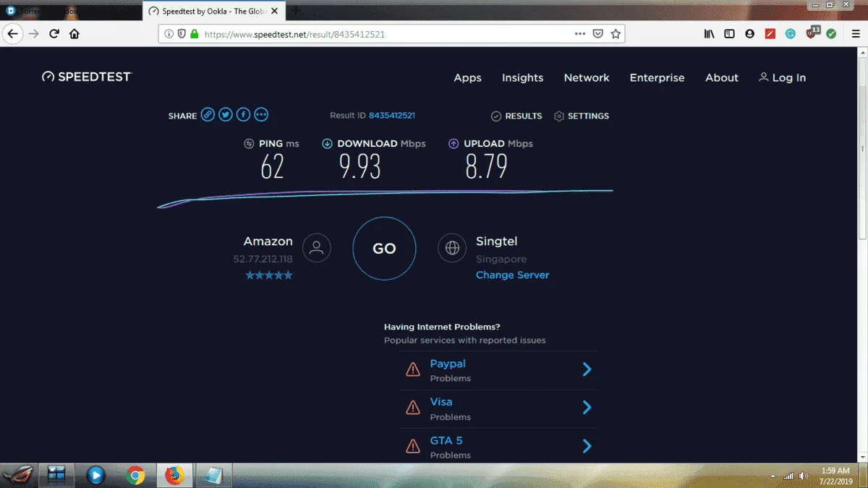Click the 62 ping value

(x=272, y=166)
